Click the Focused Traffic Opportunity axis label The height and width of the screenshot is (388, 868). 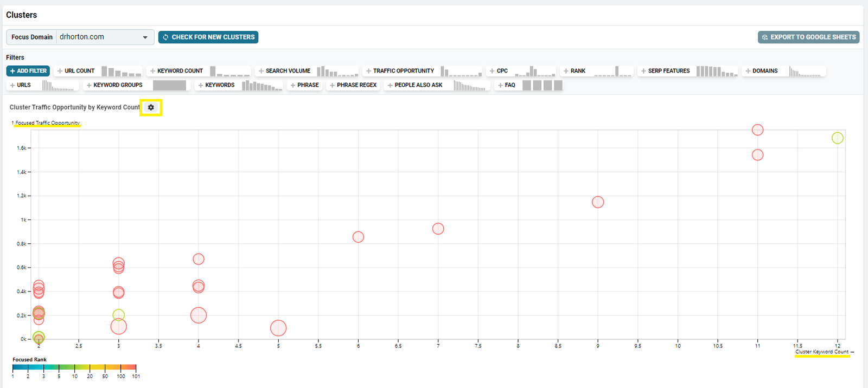tap(47, 123)
